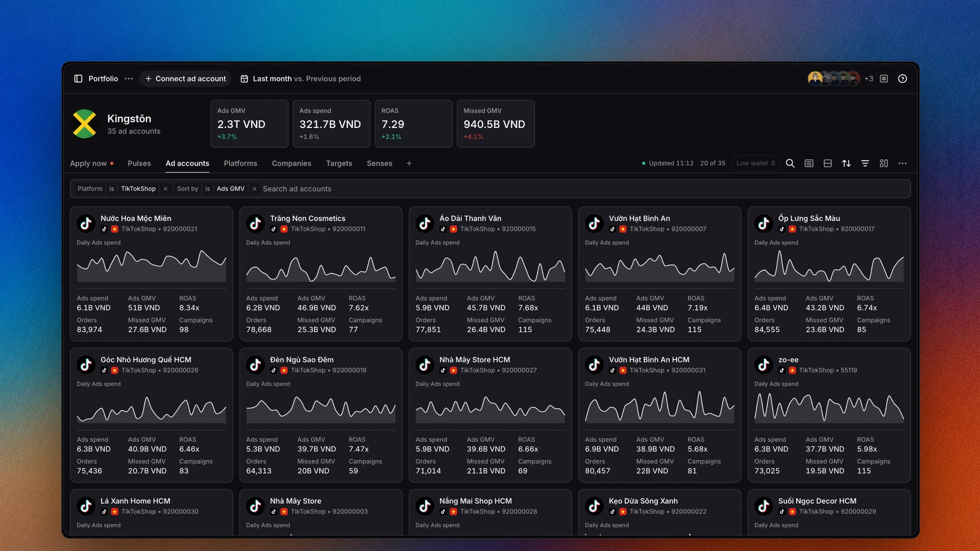Open the Đèn Ngủ Sao Đêm account title
This screenshot has height=551, width=980.
click(x=302, y=360)
